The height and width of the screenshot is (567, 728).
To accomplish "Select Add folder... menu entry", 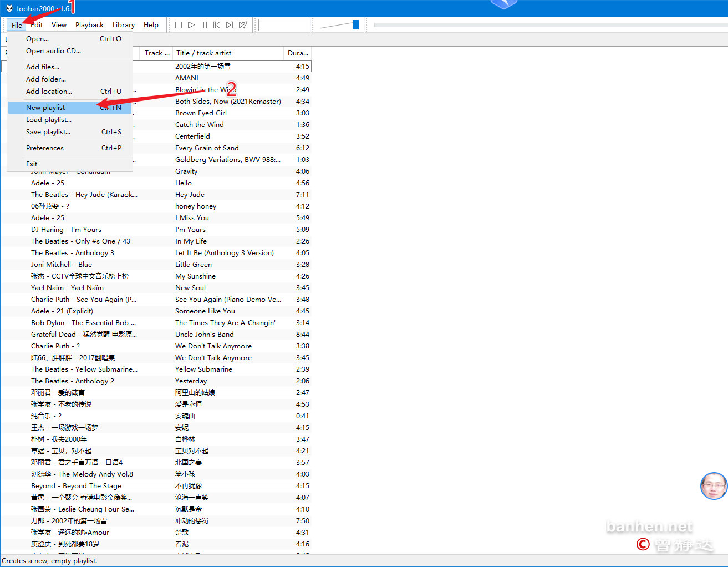I will (70, 79).
